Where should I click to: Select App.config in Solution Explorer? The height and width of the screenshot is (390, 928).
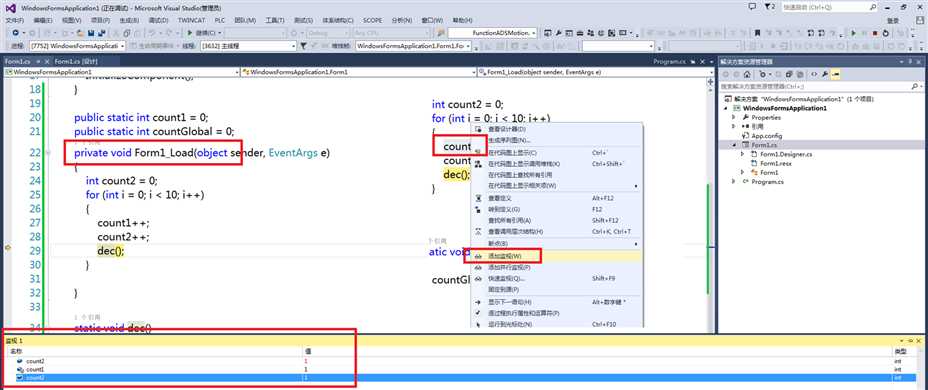click(768, 136)
